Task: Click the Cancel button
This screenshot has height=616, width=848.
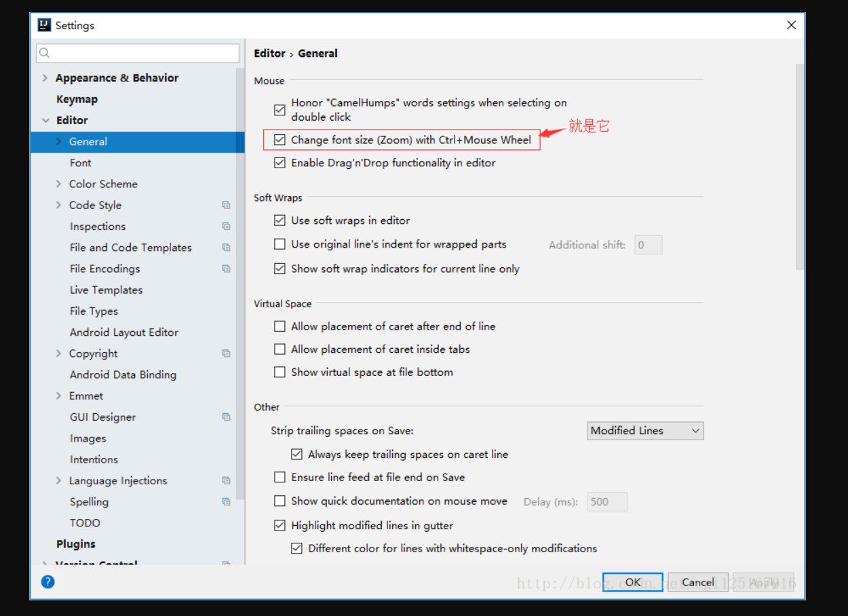Action: 698,582
